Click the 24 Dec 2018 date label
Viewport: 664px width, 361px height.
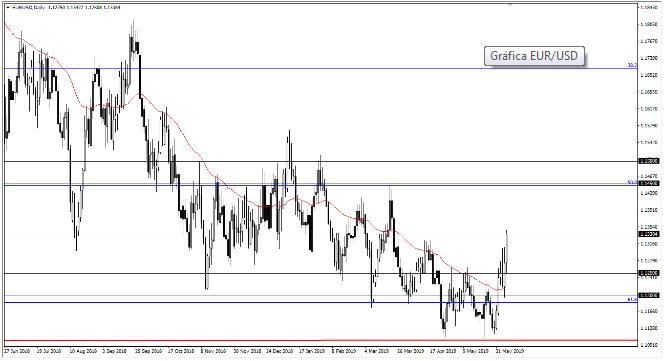(x=279, y=351)
